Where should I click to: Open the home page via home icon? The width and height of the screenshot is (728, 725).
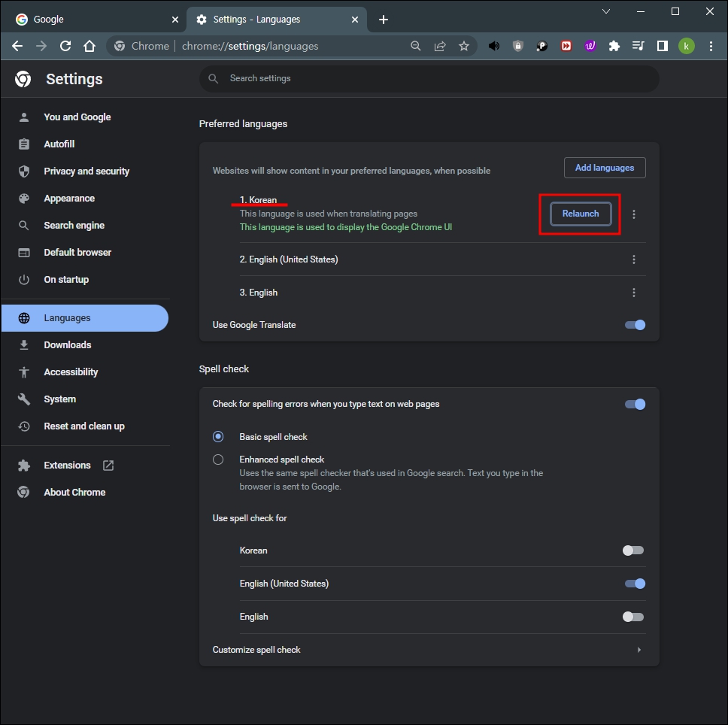coord(89,46)
